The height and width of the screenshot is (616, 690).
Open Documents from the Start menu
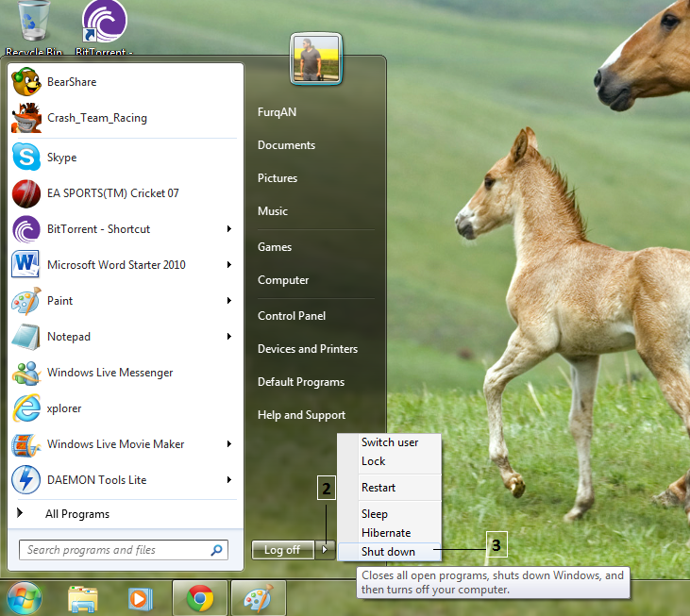point(286,145)
